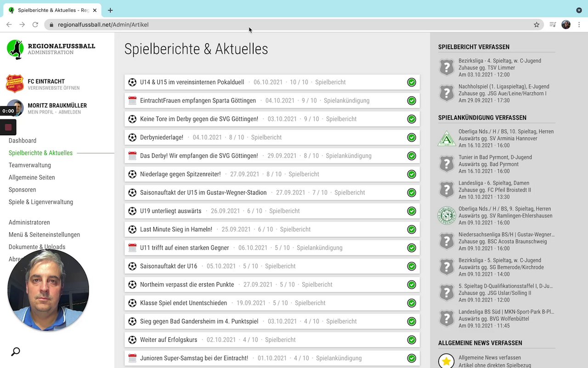This screenshot has width=588, height=368.
Task: Click calendar icon of EintrachtFrauen announcement
Action: pyautogui.click(x=132, y=101)
